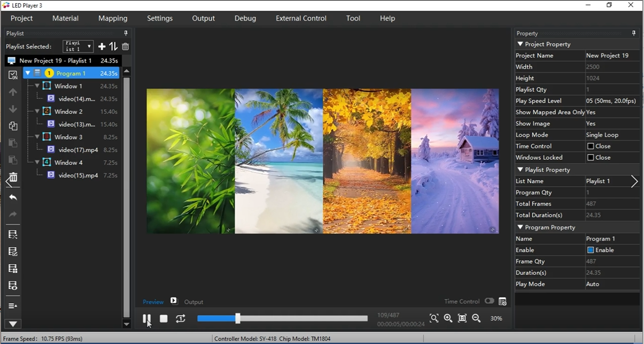Toggle the Time Control switch
Image resolution: width=644 pixels, height=344 pixels.
tap(489, 301)
